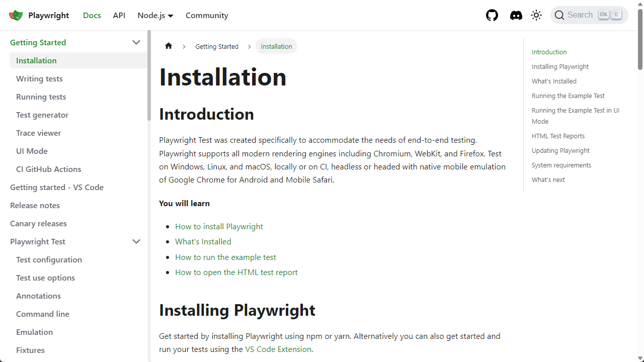
Task: Open the Node.js language dropdown
Action: (x=155, y=15)
